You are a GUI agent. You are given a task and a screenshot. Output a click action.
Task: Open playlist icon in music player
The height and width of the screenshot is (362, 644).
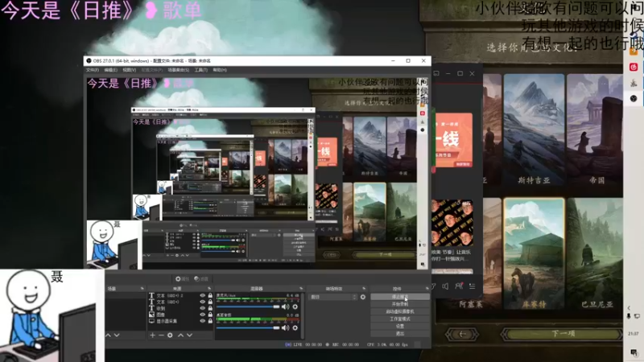click(473, 286)
